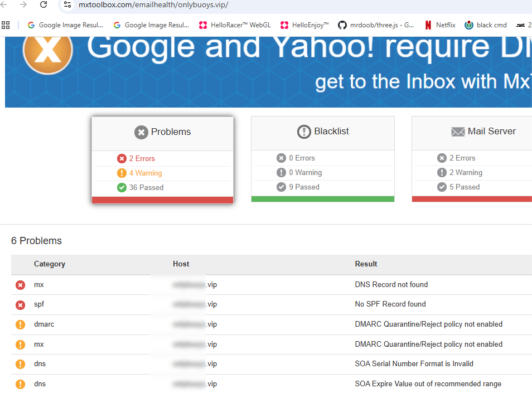
Task: Click the Blacklist exclamation icon
Action: tap(304, 132)
